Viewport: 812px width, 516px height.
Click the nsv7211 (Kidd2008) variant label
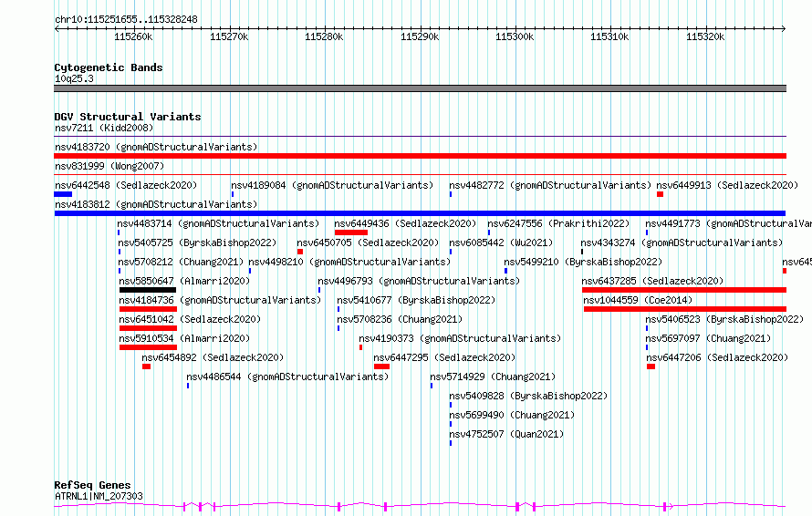coord(104,128)
